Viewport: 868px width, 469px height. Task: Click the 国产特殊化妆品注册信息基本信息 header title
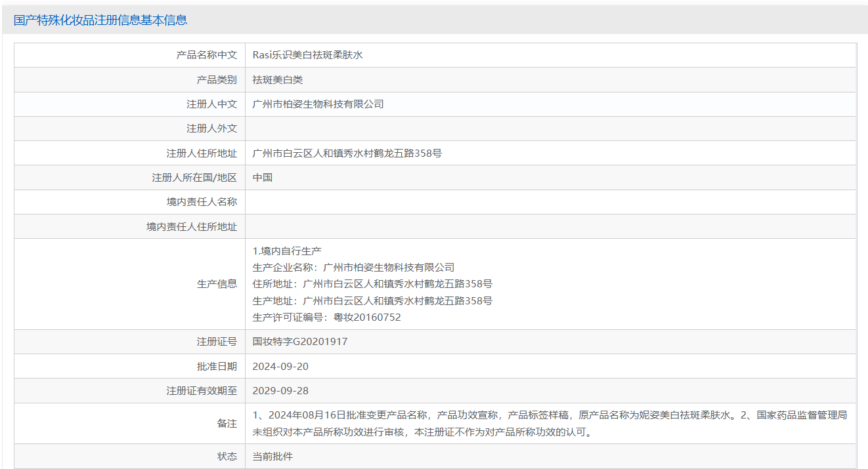coord(100,20)
